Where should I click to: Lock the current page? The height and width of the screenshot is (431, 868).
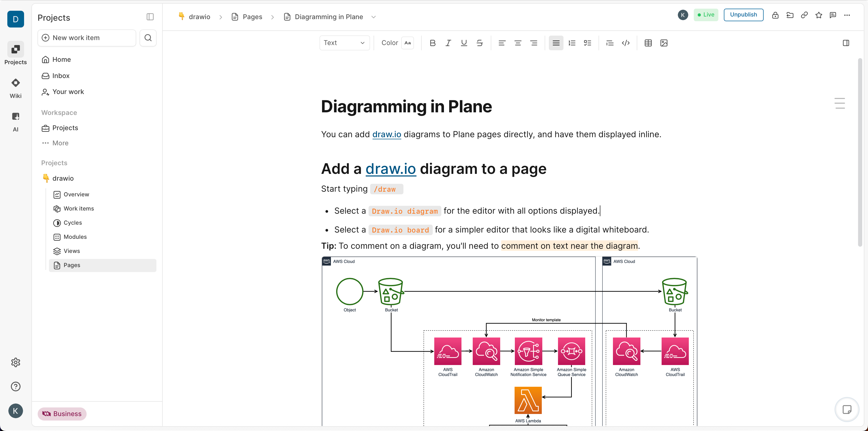(775, 15)
